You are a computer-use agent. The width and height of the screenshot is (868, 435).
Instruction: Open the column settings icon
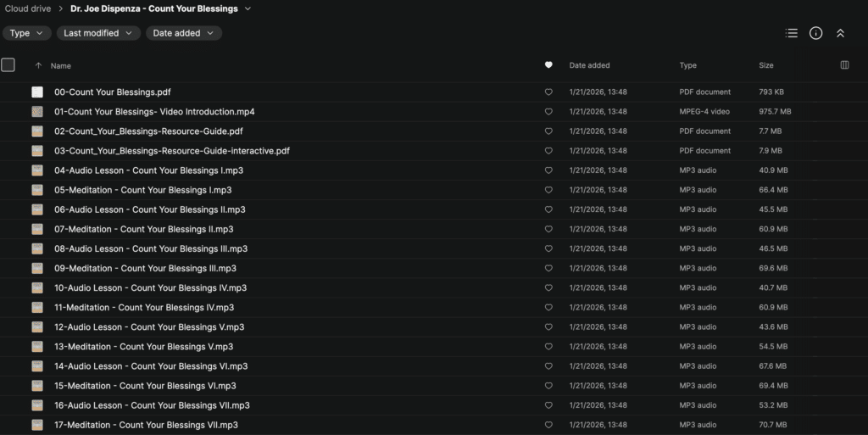[844, 65]
